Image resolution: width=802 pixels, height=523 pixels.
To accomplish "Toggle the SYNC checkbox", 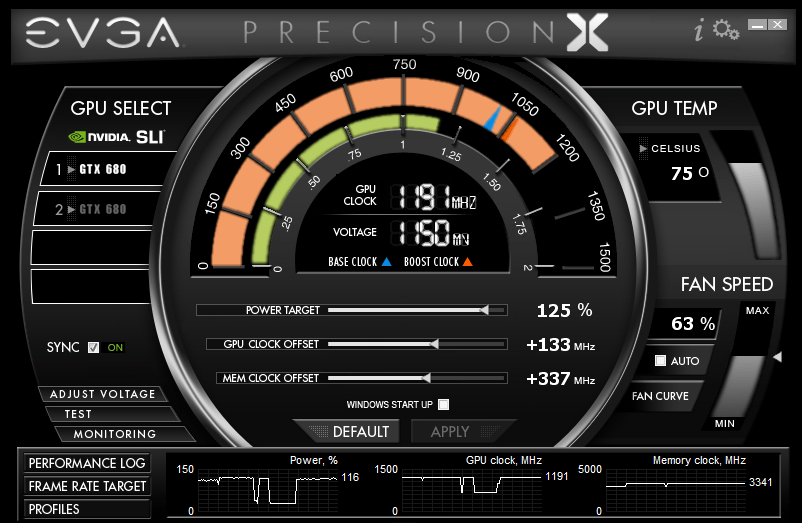I will (x=93, y=348).
